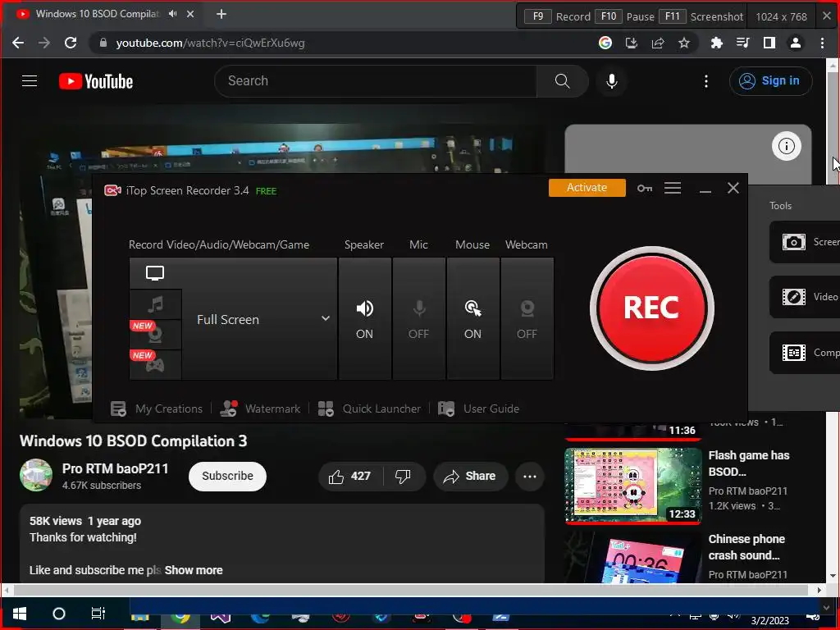
Task: Click the Sign in button
Action: click(x=770, y=81)
